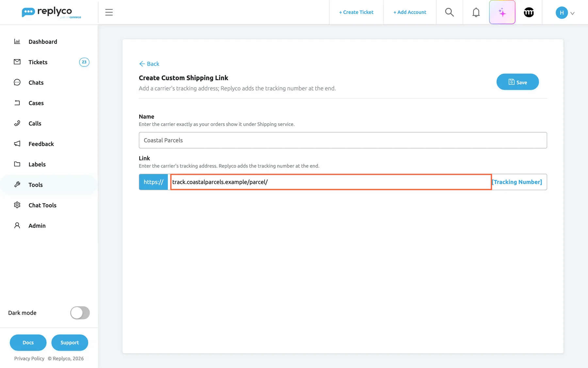The height and width of the screenshot is (368, 588).
Task: Open the Privacy Policy link
Action: [29, 359]
